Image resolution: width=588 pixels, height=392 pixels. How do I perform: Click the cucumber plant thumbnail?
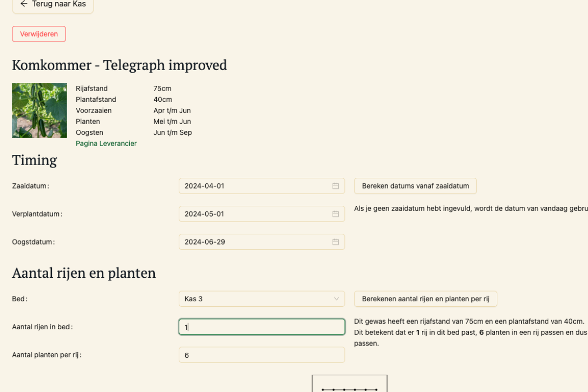tap(39, 110)
